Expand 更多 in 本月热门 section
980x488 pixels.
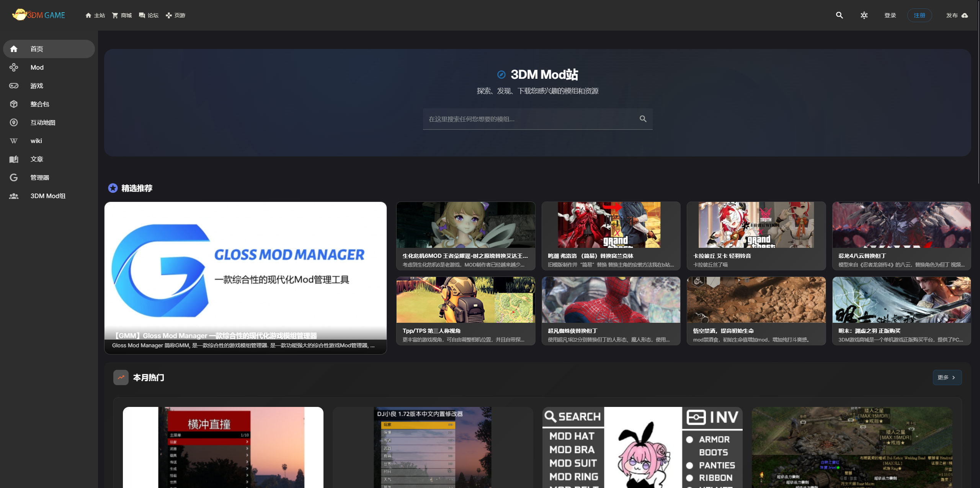(x=947, y=377)
